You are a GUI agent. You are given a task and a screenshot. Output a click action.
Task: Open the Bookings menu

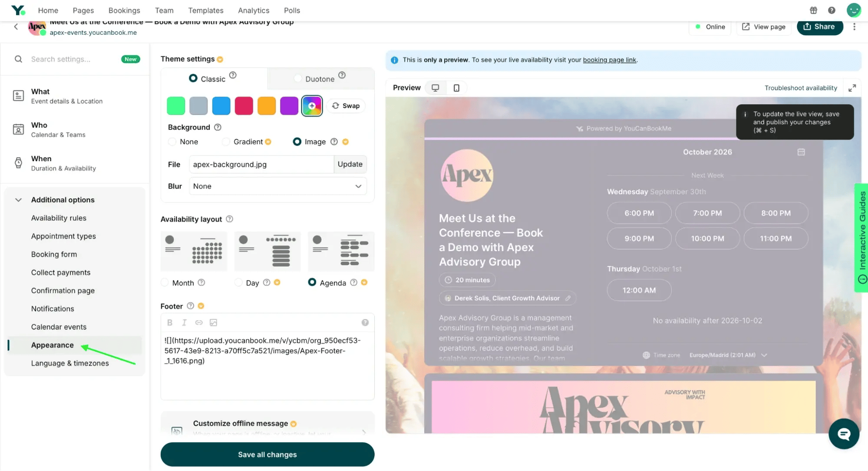[x=124, y=10]
